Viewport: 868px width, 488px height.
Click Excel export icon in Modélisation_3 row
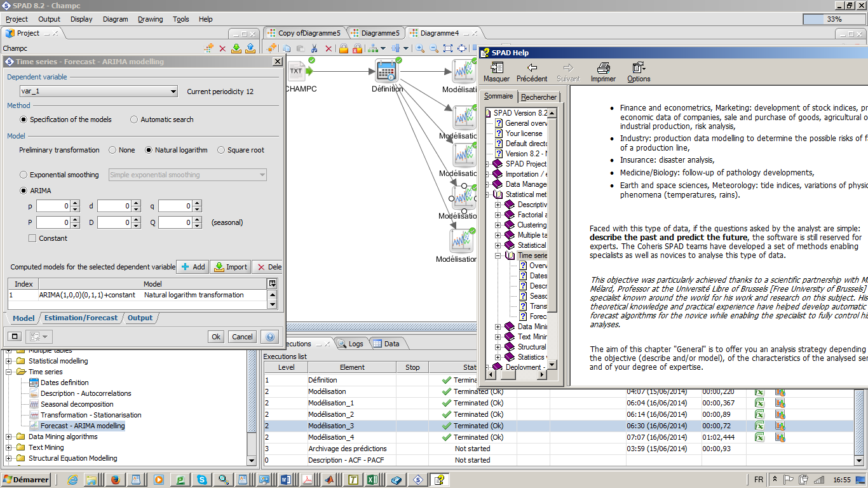coord(759,426)
